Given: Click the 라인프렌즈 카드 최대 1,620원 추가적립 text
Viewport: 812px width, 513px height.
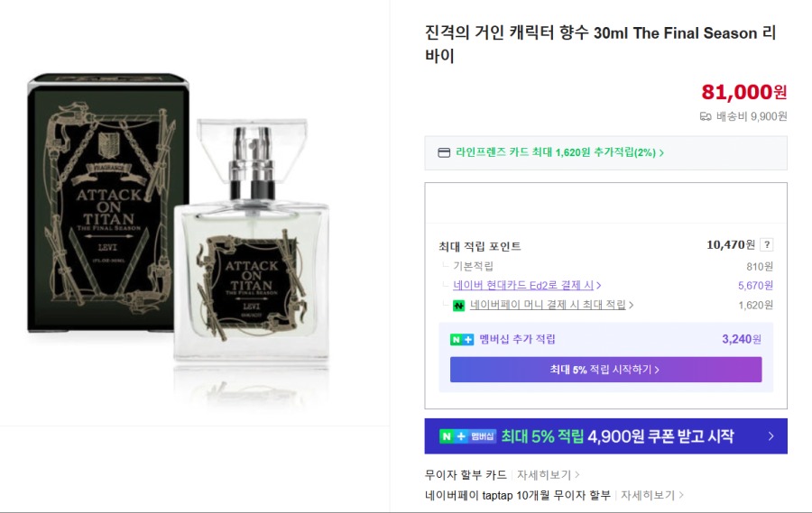Looking at the screenshot, I should pos(556,152).
